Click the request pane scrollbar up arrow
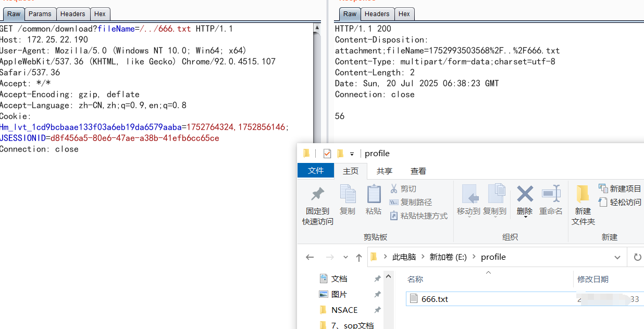The width and height of the screenshot is (644, 329). tap(317, 28)
